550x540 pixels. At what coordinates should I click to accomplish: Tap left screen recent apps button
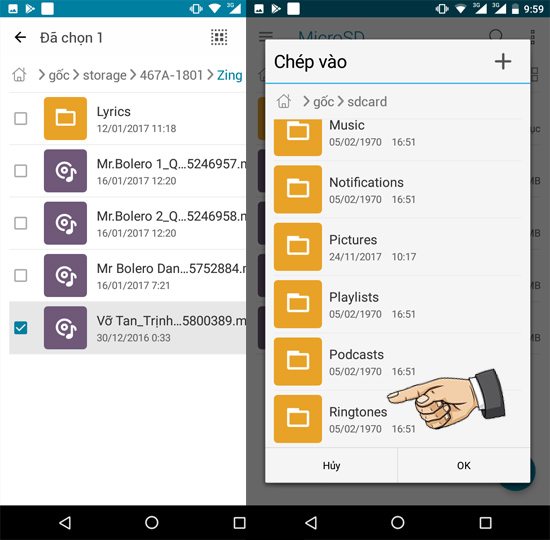[x=239, y=522]
